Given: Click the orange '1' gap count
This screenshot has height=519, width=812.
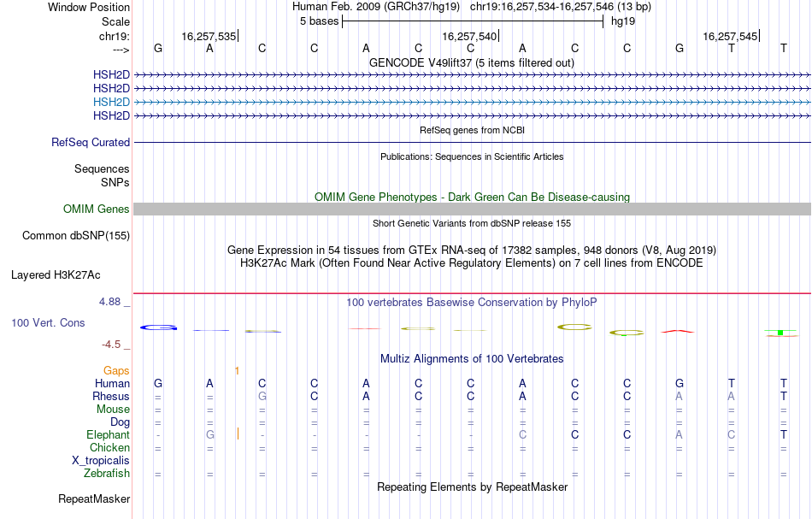Looking at the screenshot, I should 237,371.
